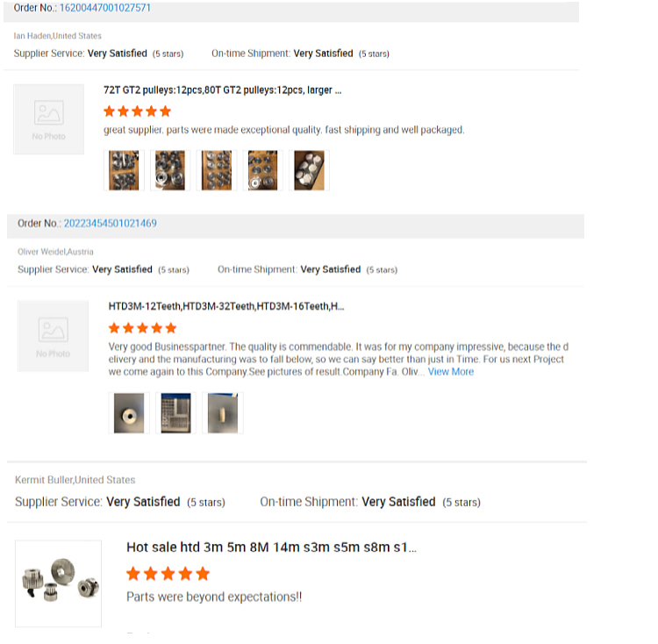Open the Hot sale htd 3m product title

(271, 548)
